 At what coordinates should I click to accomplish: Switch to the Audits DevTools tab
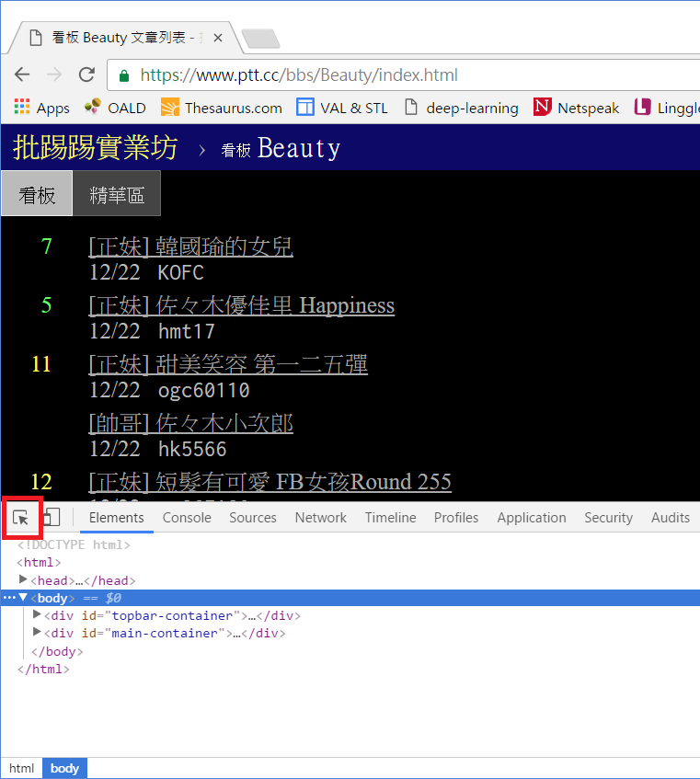click(x=671, y=518)
